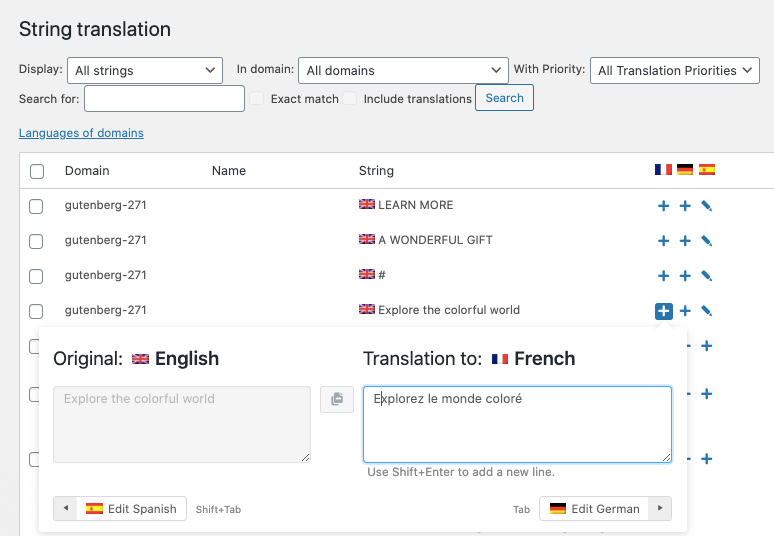Go to Edit German button
774x536 pixels.
tap(604, 508)
